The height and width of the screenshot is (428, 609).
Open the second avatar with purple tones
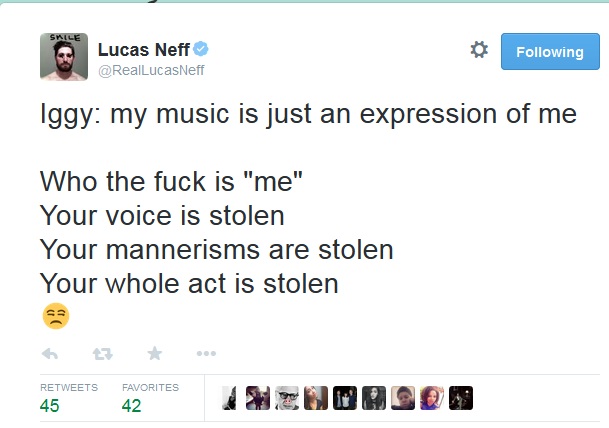click(258, 398)
